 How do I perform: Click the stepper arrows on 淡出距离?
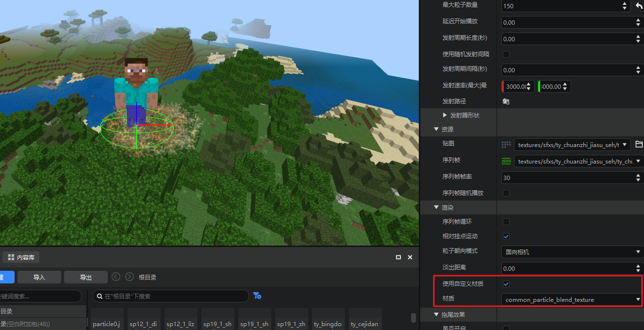(638, 268)
